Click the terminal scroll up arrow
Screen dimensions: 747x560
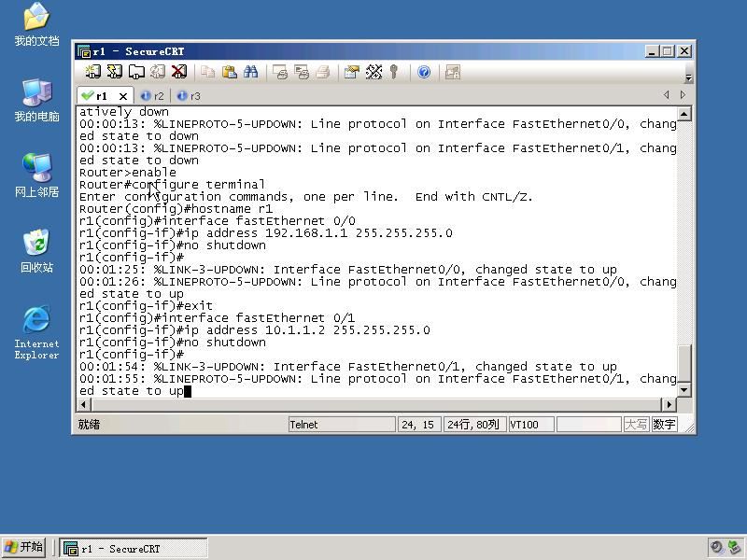pos(684,113)
